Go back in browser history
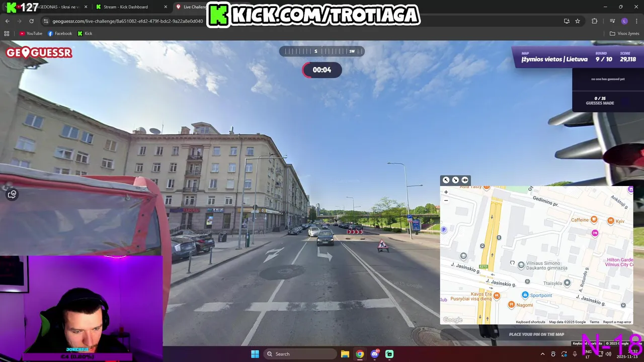The image size is (644, 362). (x=7, y=21)
